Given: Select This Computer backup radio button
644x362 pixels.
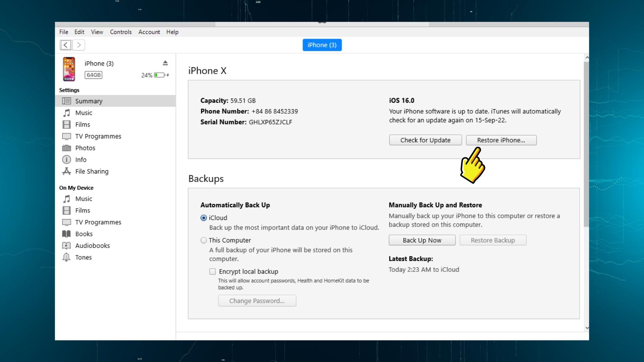Looking at the screenshot, I should click(x=204, y=240).
